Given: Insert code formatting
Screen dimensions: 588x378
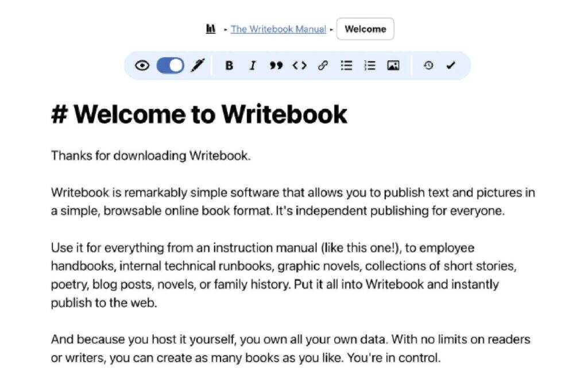Looking at the screenshot, I should (300, 65).
